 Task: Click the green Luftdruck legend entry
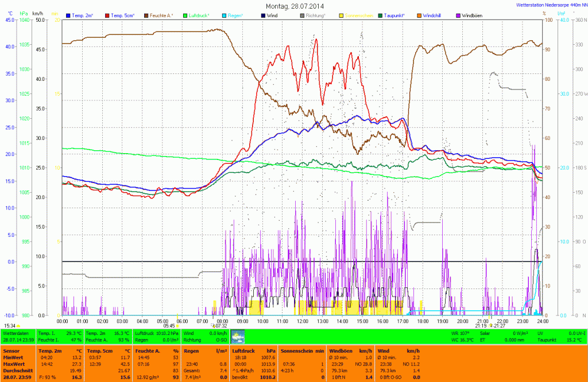pyautogui.click(x=200, y=15)
